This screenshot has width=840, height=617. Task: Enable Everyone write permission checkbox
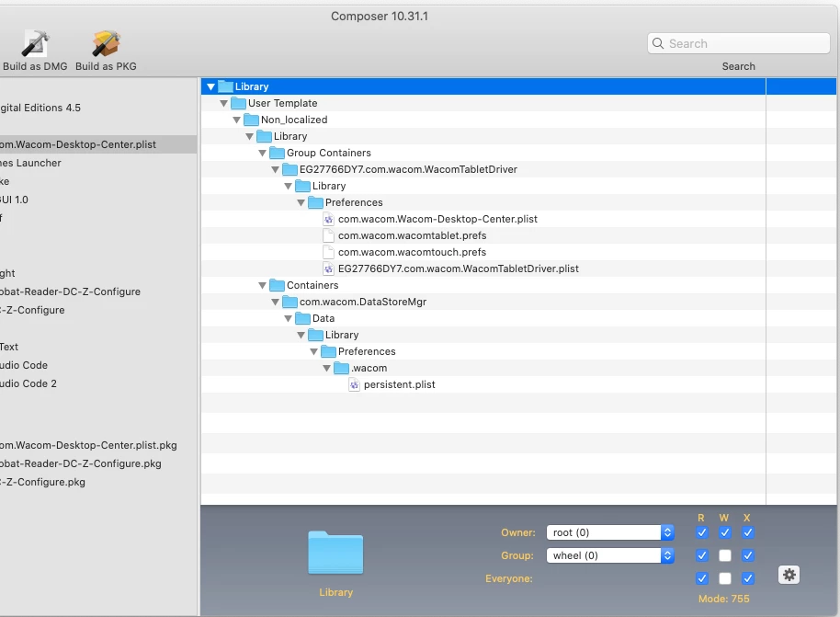[725, 578]
